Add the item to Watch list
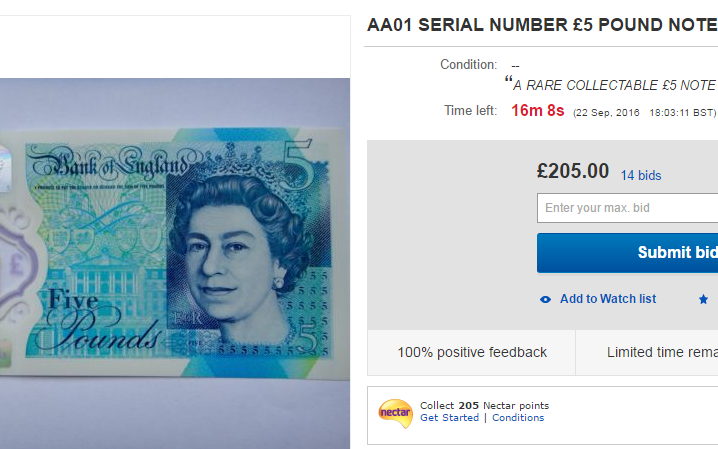Screen dimensions: 718x449 coord(608,299)
